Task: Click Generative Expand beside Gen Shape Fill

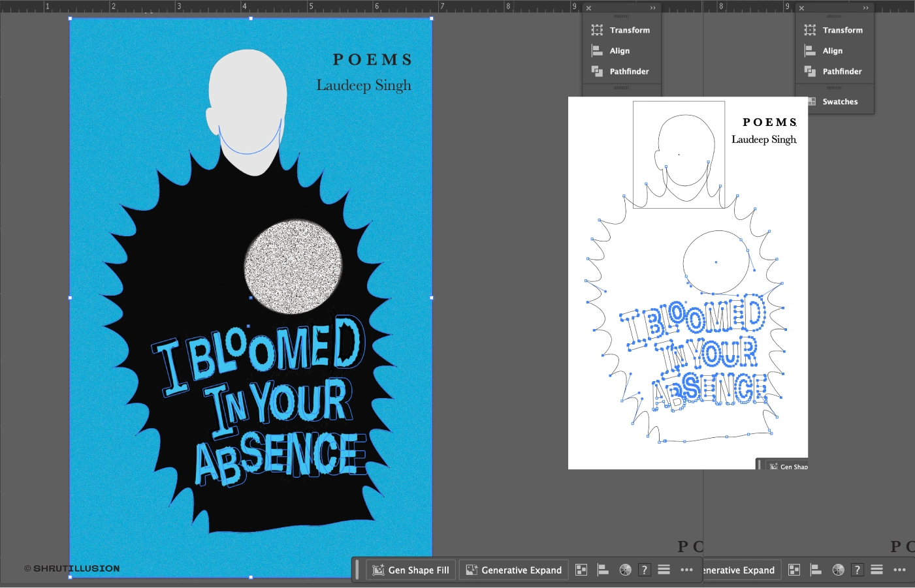Action: pyautogui.click(x=514, y=570)
